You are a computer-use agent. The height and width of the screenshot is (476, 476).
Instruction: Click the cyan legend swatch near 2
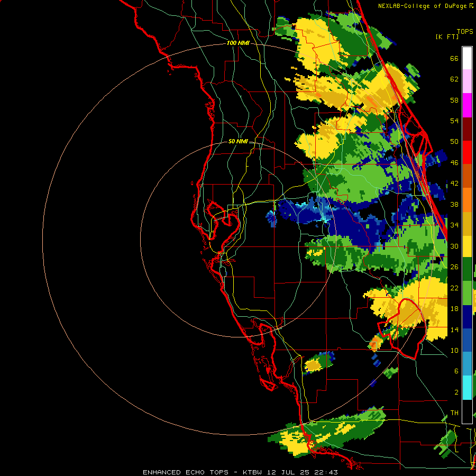click(x=467, y=388)
